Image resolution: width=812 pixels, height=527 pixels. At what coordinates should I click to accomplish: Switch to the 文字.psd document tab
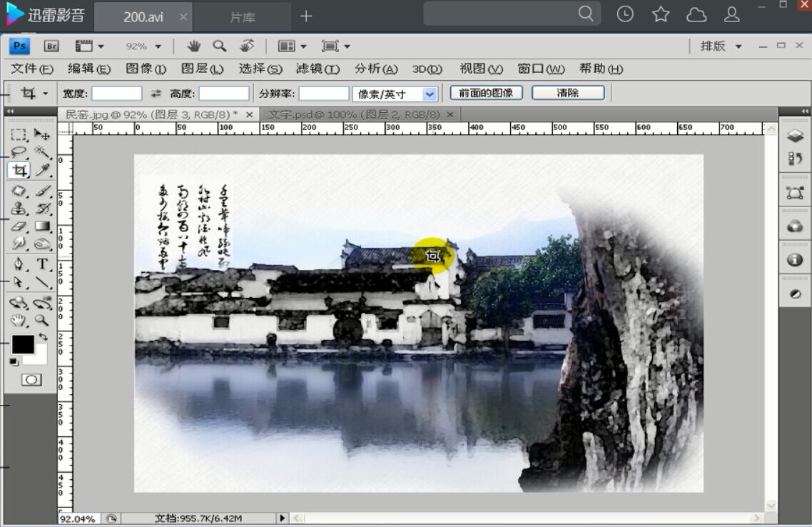tap(352, 114)
